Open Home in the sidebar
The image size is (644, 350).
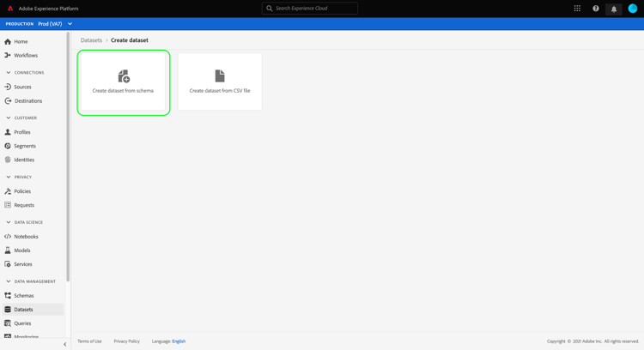point(21,41)
